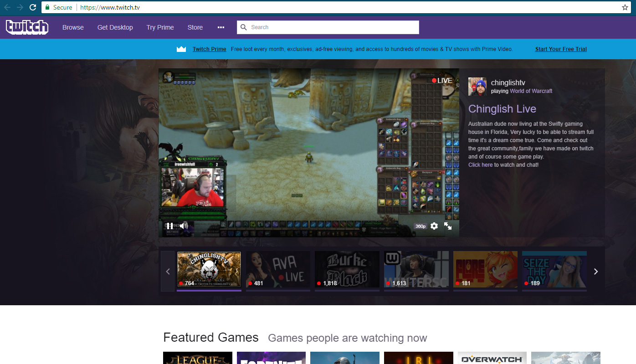Image resolution: width=636 pixels, height=364 pixels.
Task: Open World of Warcraft game link
Action: click(x=531, y=91)
